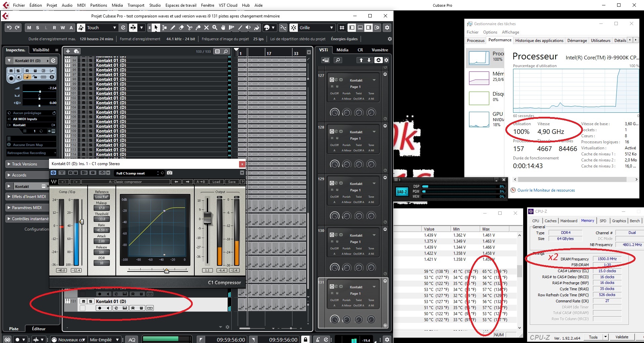Open the VSTi rack keyboard icon
The image size is (644, 343).
pyautogui.click(x=325, y=60)
